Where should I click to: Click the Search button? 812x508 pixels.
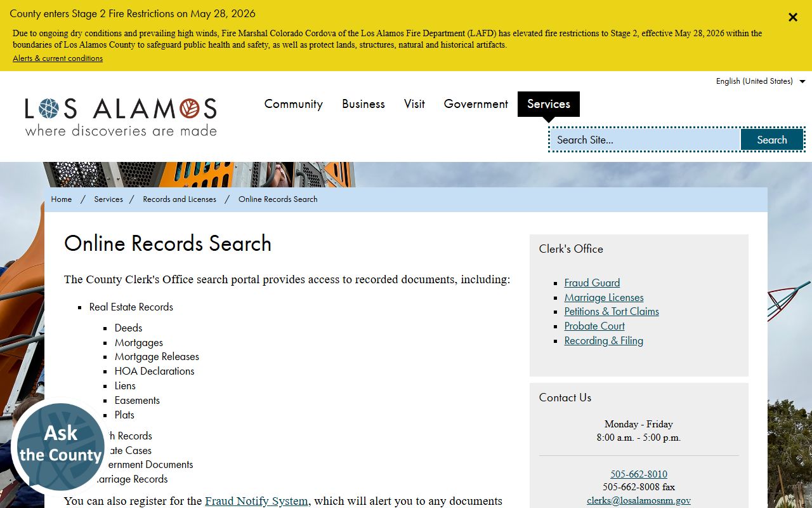772,140
